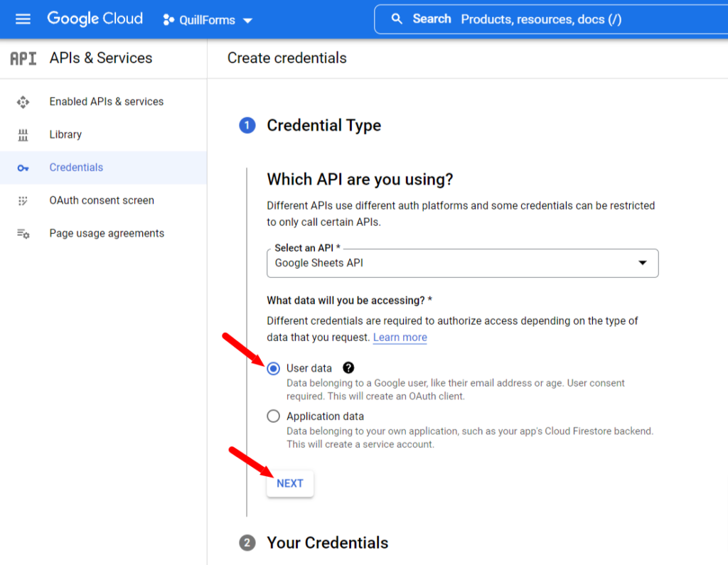Open the QuillForms project selector dropdown
The width and height of the screenshot is (728, 565).
[208, 20]
